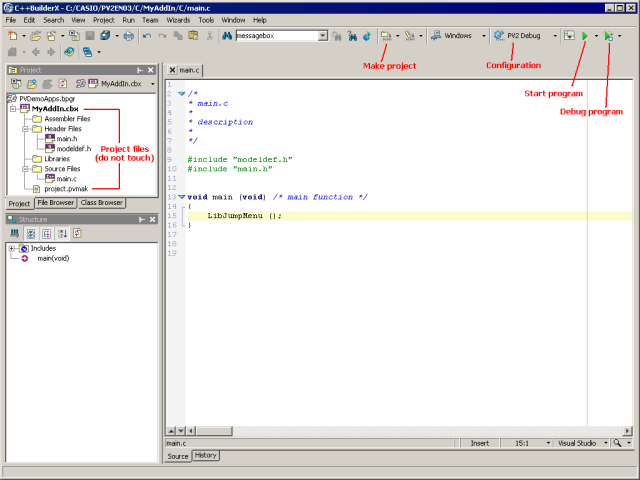Click the Make project icon
This screenshot has width=640, height=480.
click(386, 36)
